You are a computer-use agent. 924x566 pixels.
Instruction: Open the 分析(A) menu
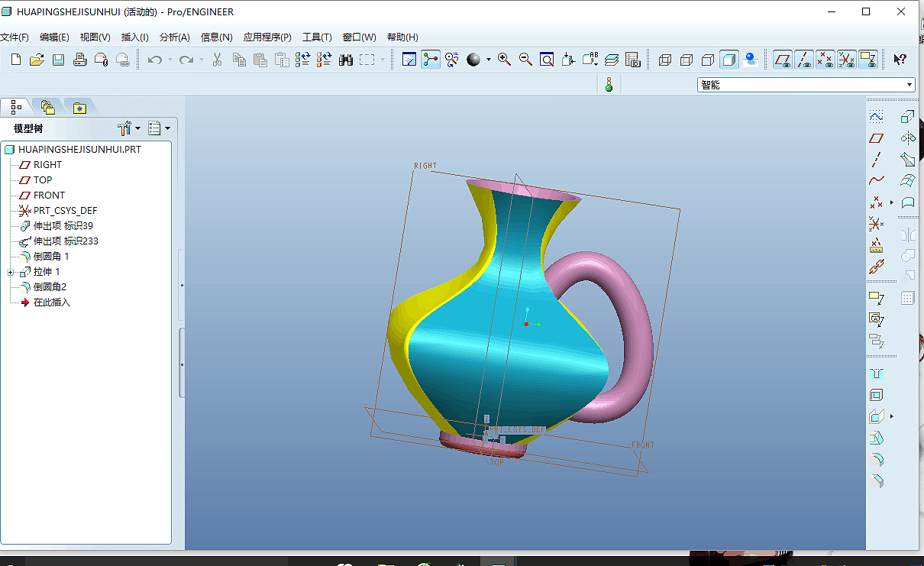pyautogui.click(x=174, y=37)
